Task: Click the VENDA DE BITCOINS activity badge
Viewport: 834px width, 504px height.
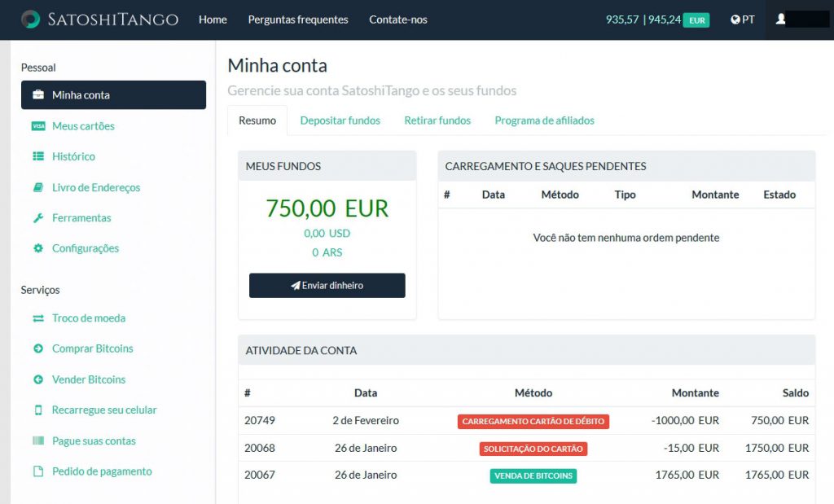Action: tap(533, 476)
